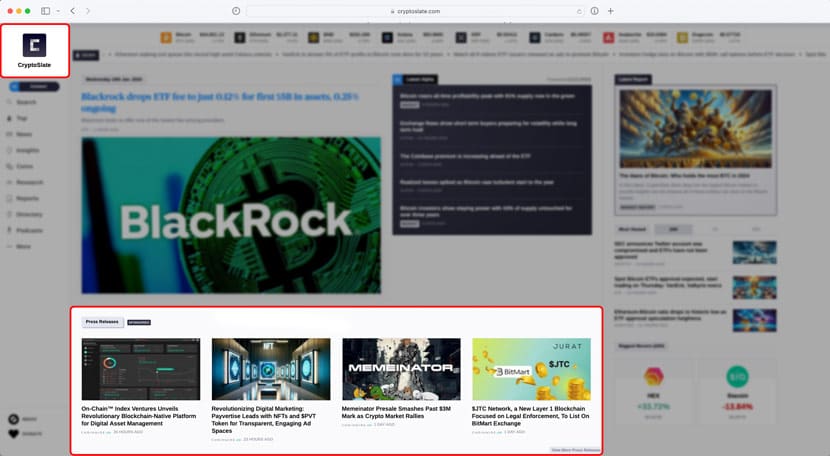830x456 pixels.
Task: Select the Ethereum icon in the price ticker
Action: click(x=239, y=37)
